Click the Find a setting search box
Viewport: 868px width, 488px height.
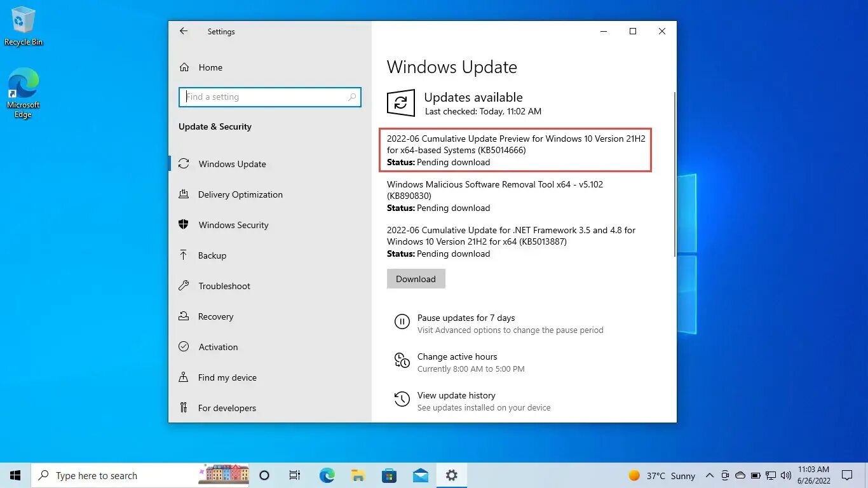[x=270, y=97]
